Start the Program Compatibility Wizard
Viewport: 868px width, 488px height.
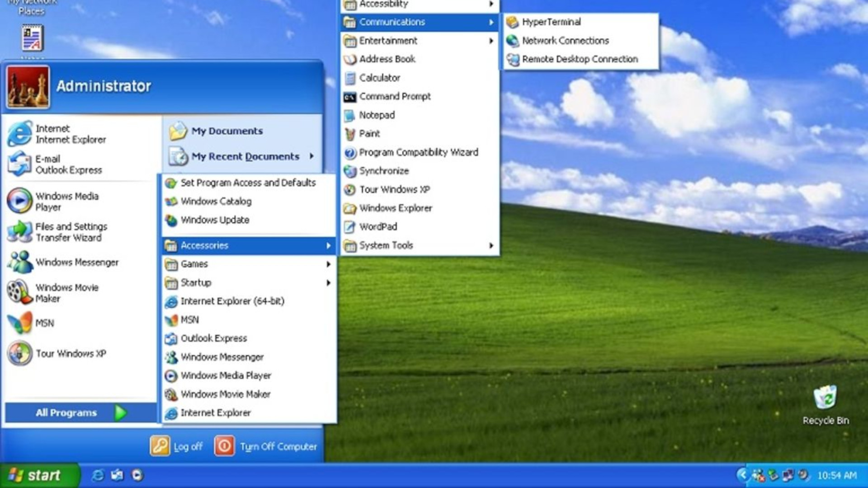point(419,152)
